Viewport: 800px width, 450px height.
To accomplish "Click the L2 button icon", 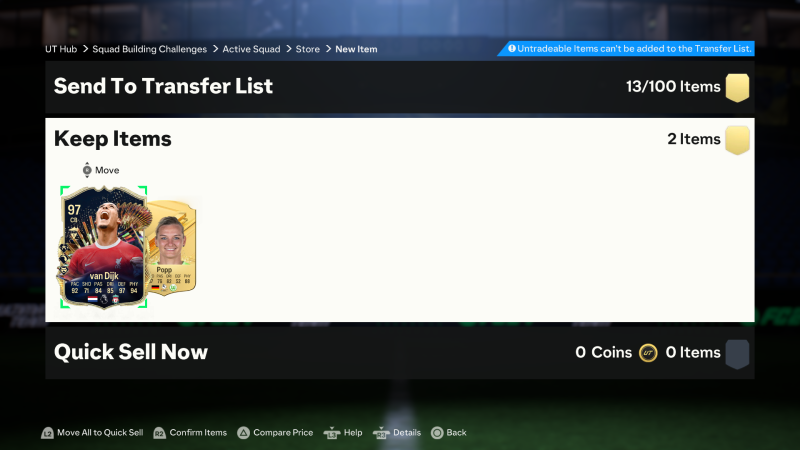I will [47, 433].
